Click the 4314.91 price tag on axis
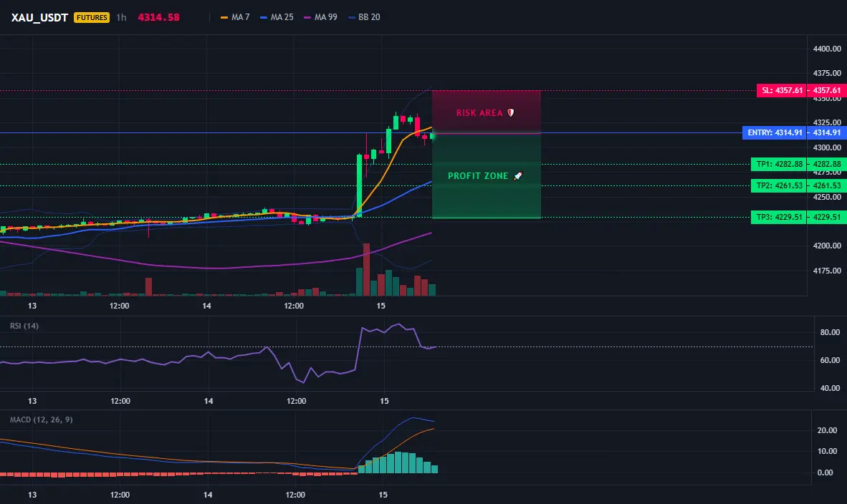The image size is (847, 504). click(x=826, y=132)
